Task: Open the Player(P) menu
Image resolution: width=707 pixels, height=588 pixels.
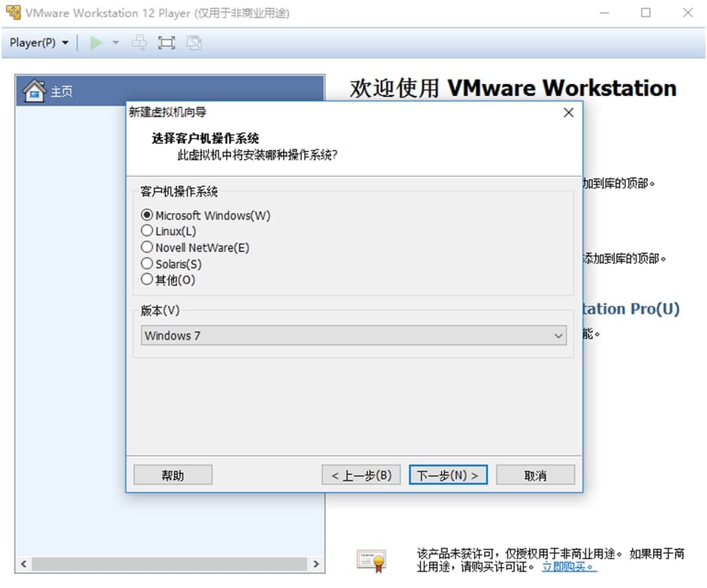Action: click(39, 43)
